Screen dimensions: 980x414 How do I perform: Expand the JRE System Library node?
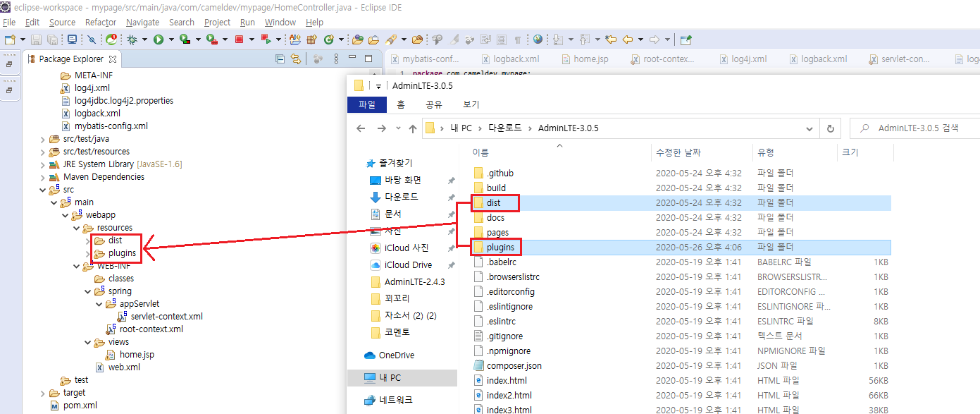(x=42, y=164)
